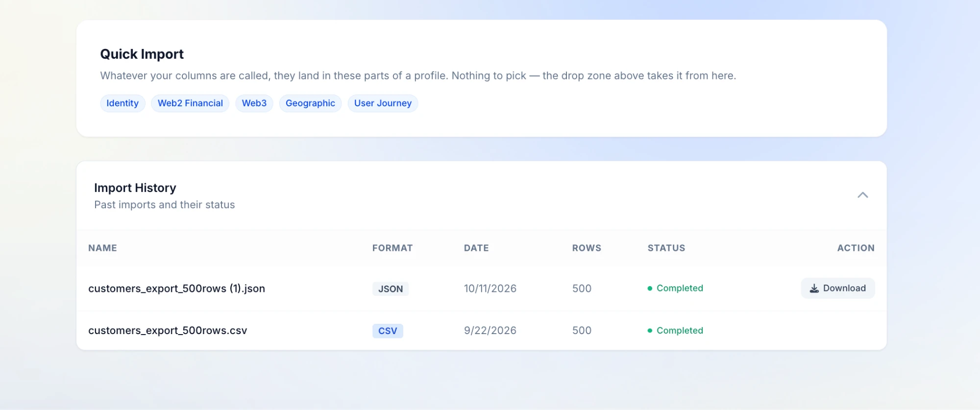Click the DATE column header
The height and width of the screenshot is (410, 980).
476,248
